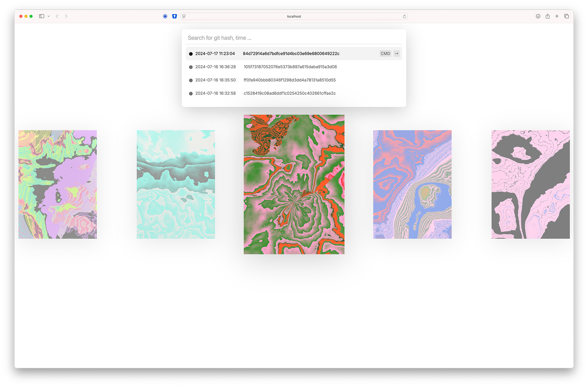Open the Bitwarden shield extension
The height and width of the screenshot is (387, 588).
point(174,16)
